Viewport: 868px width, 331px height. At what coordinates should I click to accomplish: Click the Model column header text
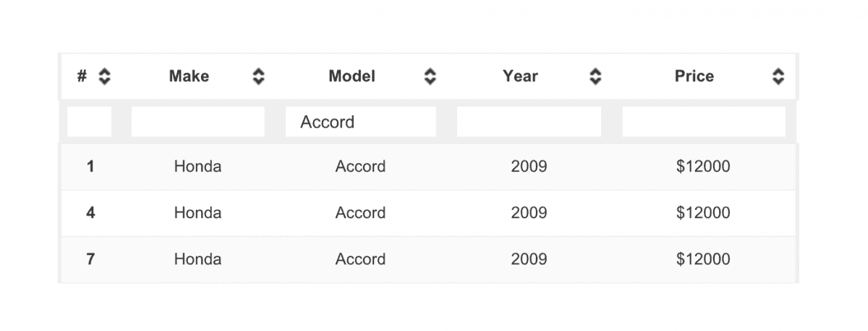point(352,76)
